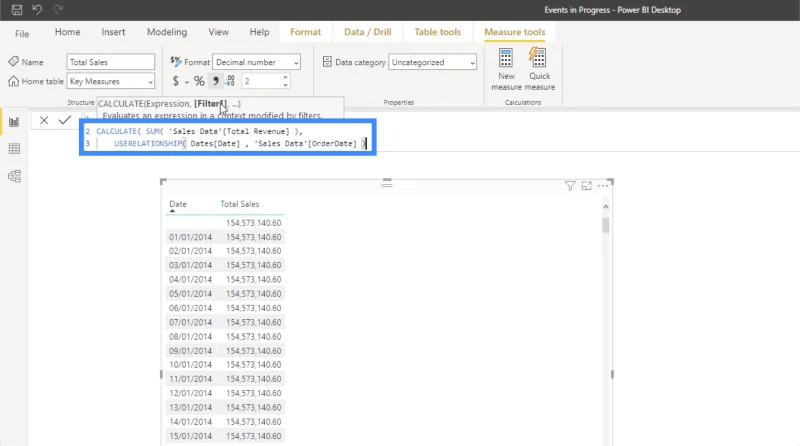Click the New measure button
The width and height of the screenshot is (800, 446).
tap(506, 69)
